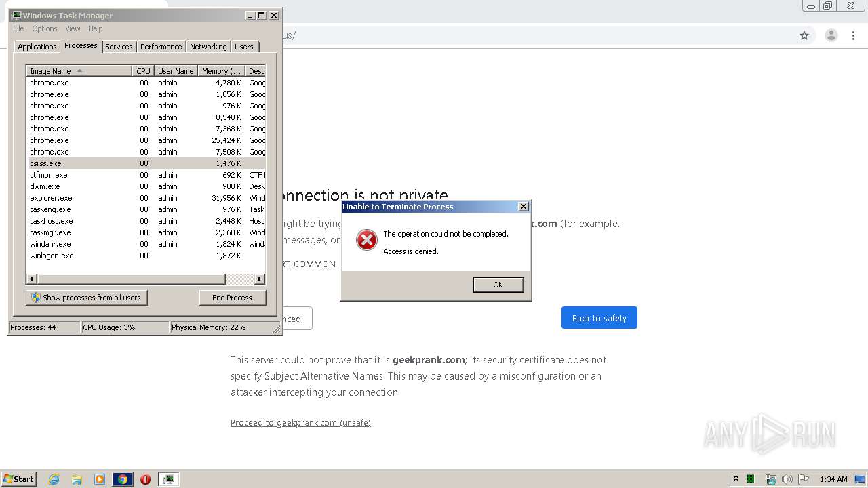Switch to the Users tab

(x=244, y=47)
